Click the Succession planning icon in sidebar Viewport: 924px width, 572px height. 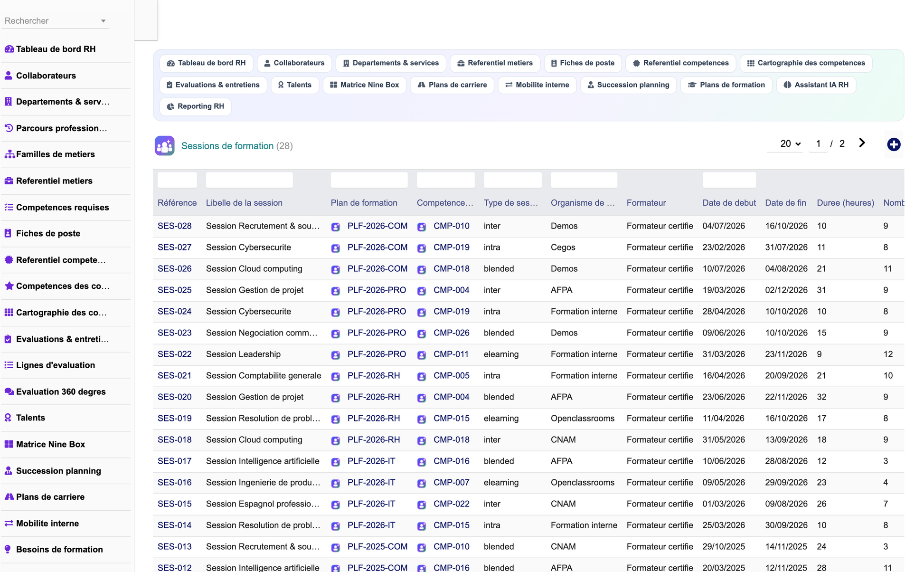point(8,471)
